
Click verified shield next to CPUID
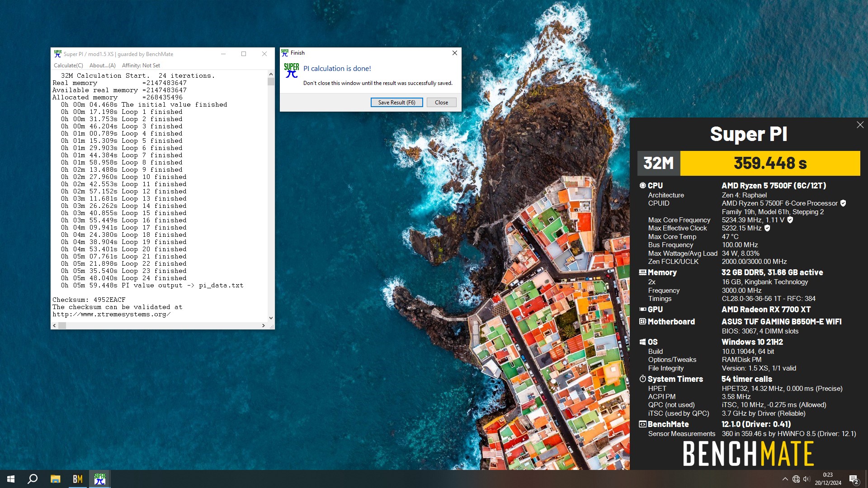[843, 203]
